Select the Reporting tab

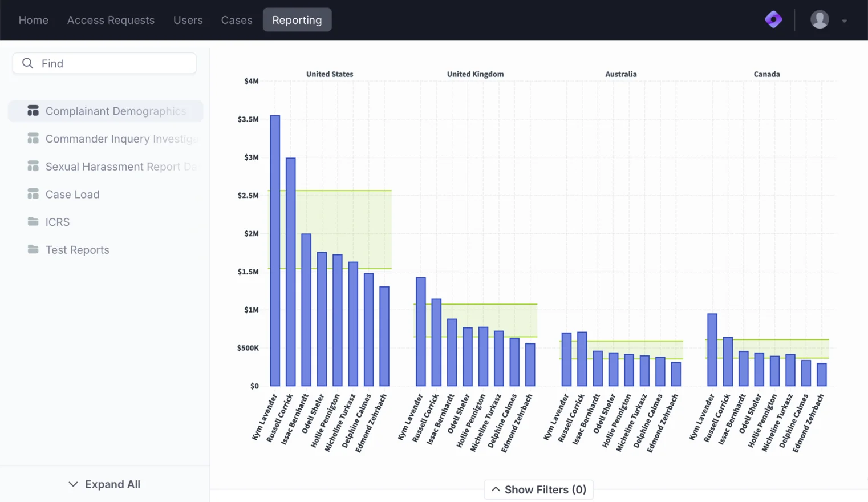click(x=297, y=20)
